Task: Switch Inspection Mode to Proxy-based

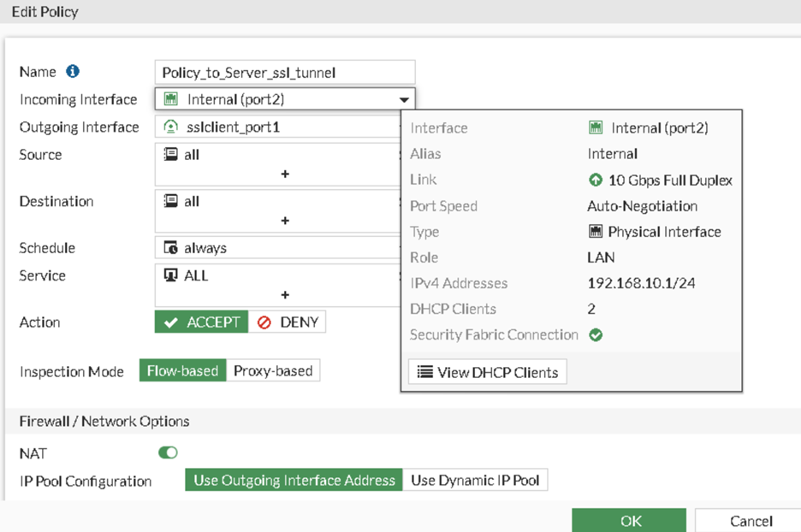Action: [273, 371]
